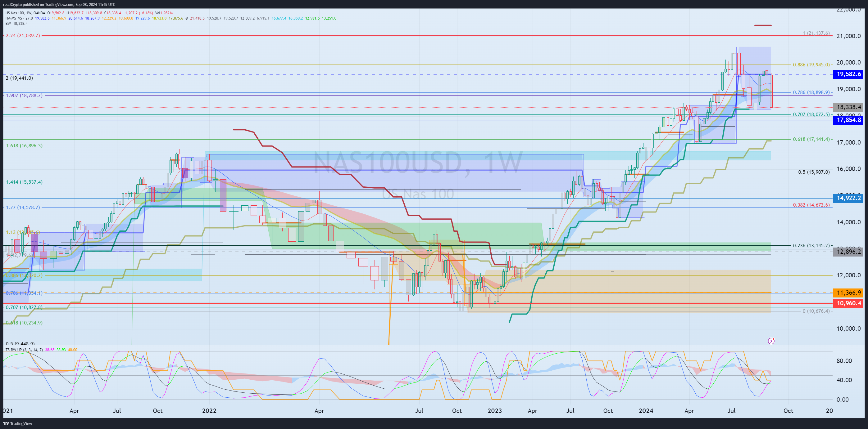Click the short red line marker above 21,000
This screenshot has height=429, width=868.
click(x=763, y=25)
